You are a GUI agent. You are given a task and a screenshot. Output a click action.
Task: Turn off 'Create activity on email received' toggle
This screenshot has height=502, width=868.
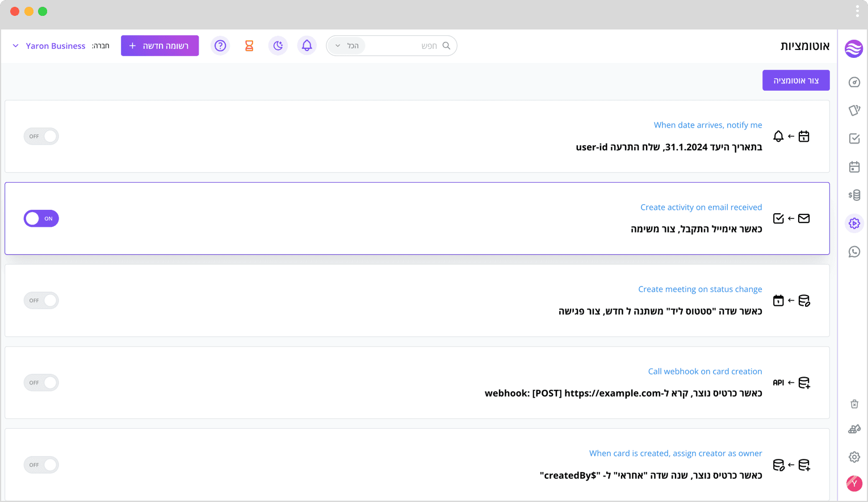pyautogui.click(x=41, y=218)
